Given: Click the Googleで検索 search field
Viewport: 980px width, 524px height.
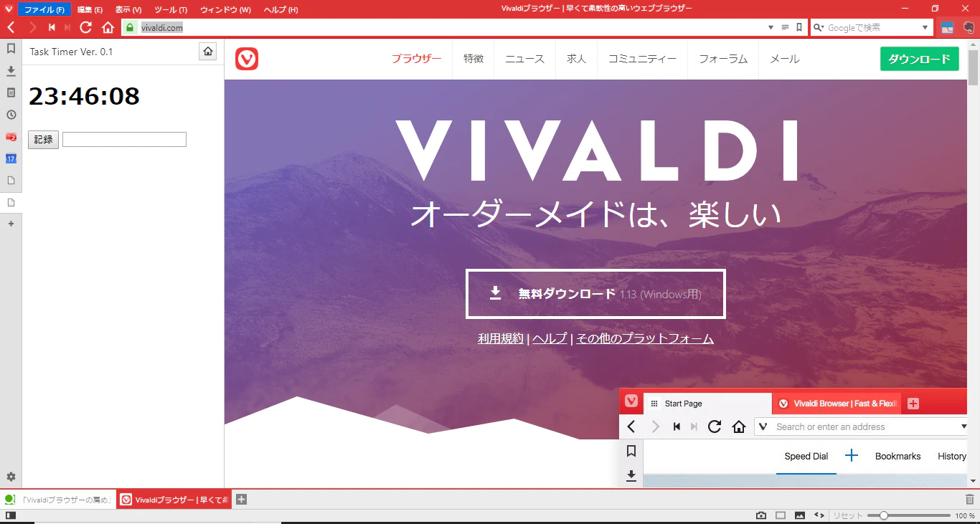Looking at the screenshot, I should coord(872,27).
